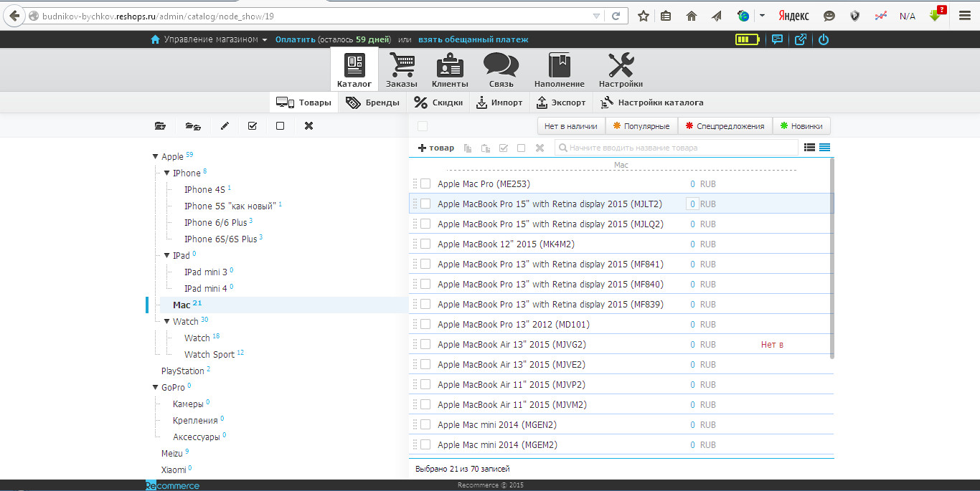
Task: Filter by Нет в наличии
Action: tap(571, 126)
